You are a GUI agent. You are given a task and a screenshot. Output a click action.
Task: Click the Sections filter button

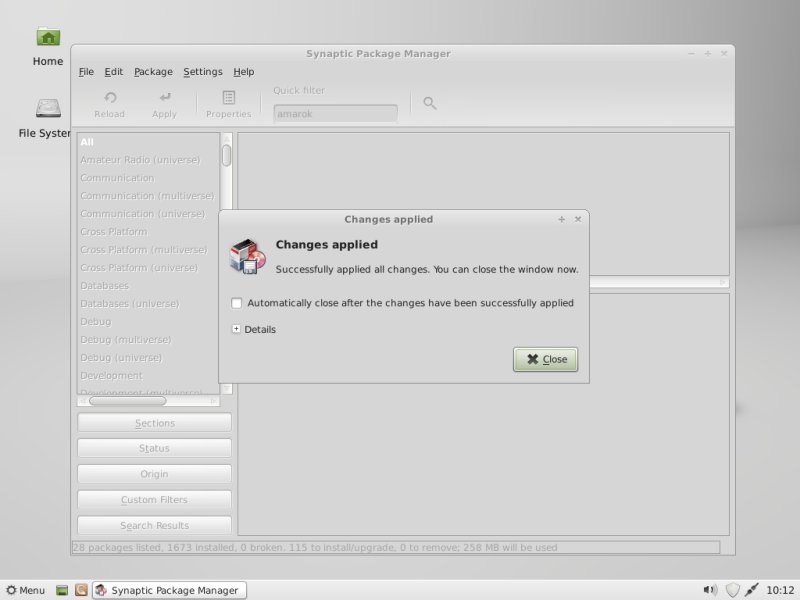tap(155, 423)
